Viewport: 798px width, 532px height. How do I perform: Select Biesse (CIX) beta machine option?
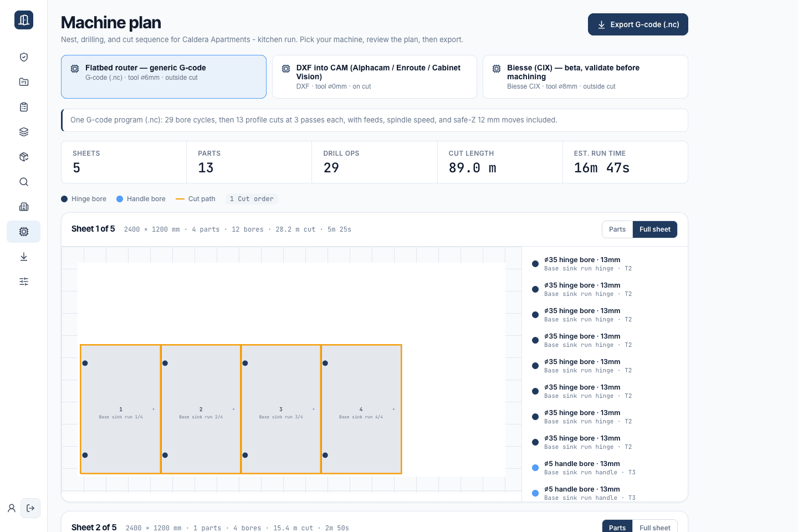585,76
